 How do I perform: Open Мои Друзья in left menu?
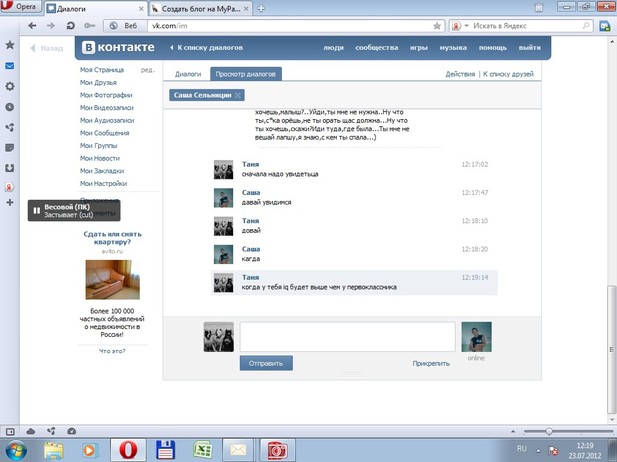[x=98, y=82]
